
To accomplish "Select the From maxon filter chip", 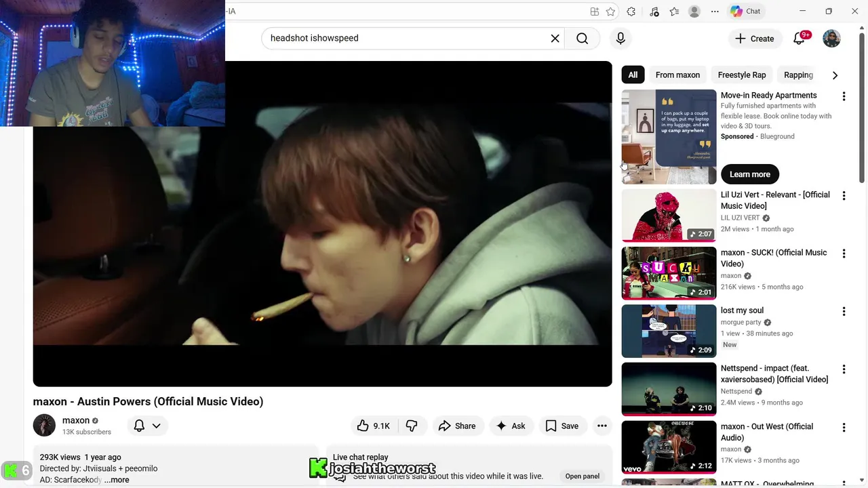I will click(x=677, y=75).
